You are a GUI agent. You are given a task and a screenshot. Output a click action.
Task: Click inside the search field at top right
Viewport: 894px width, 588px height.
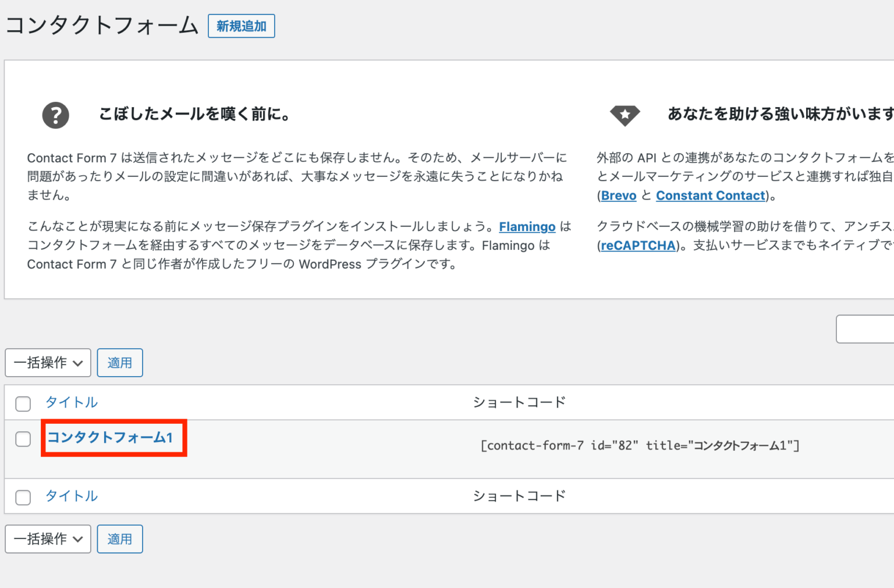click(x=867, y=329)
